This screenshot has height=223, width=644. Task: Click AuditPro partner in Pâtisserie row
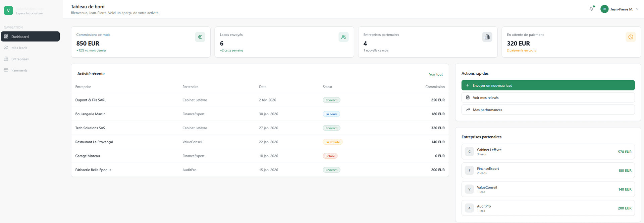tap(190, 170)
